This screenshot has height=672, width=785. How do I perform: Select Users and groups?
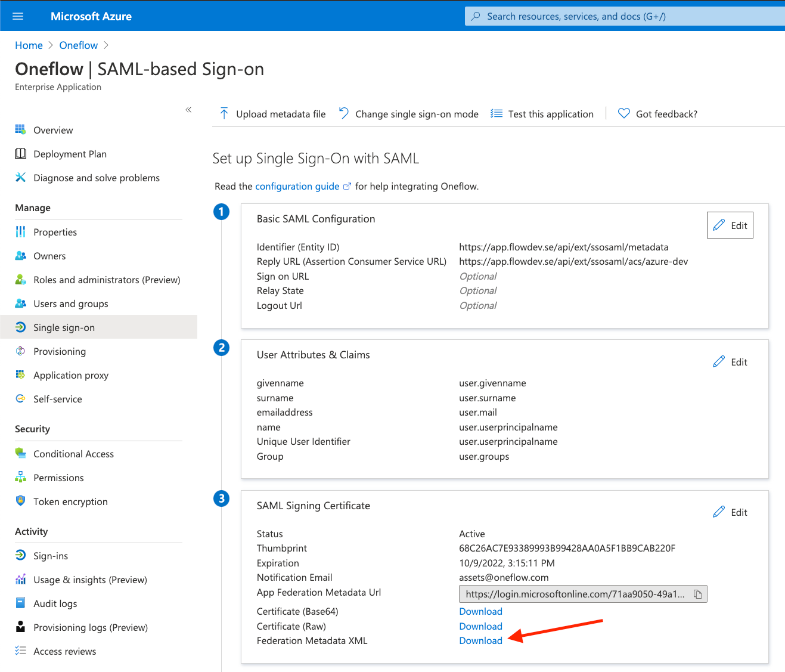(71, 303)
